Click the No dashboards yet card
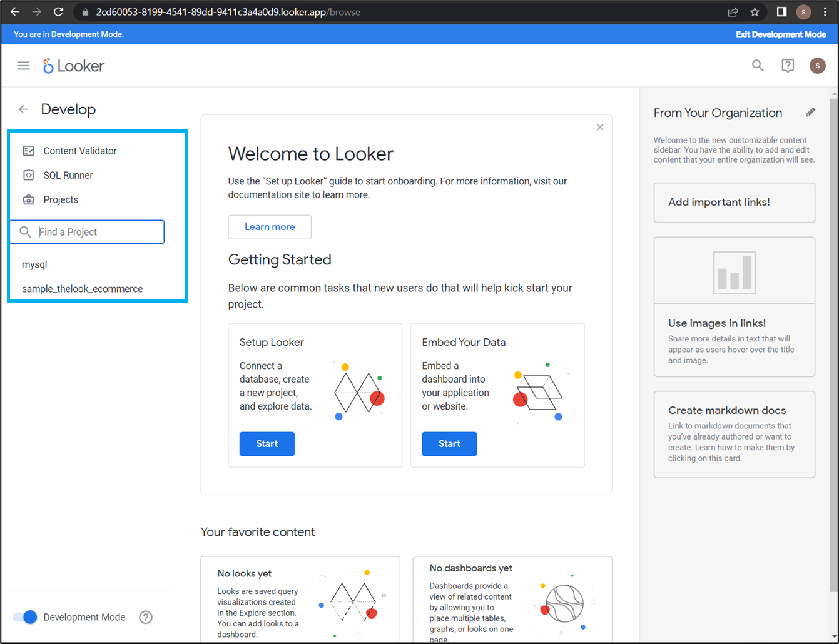Viewport: 839px width, 644px height. 512,600
